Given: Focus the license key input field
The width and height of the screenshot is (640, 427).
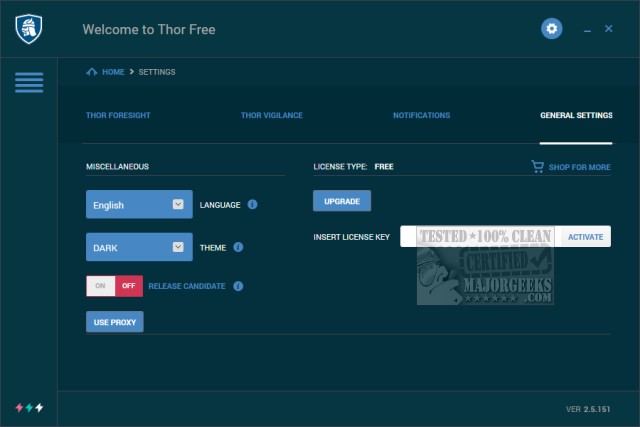Looking at the screenshot, I should [480, 236].
